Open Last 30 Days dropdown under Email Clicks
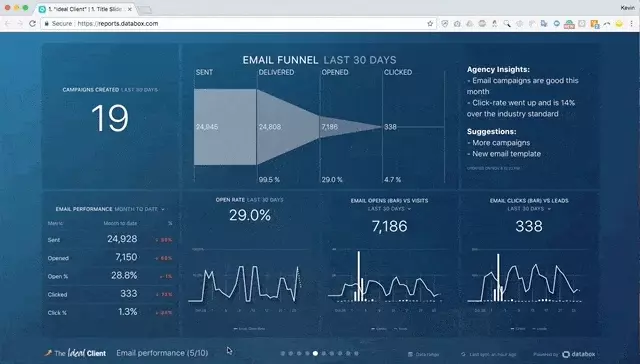 (x=549, y=209)
